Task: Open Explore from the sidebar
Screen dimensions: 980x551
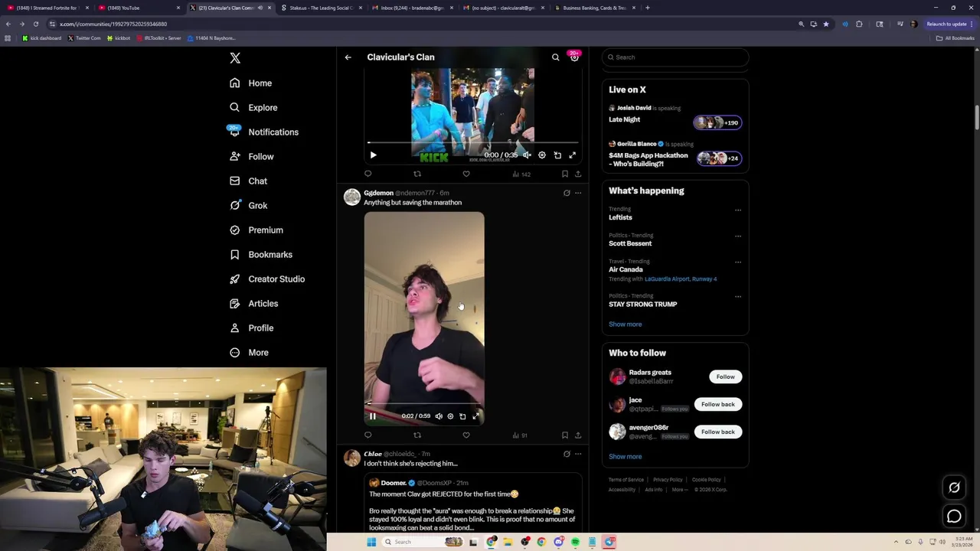Action: pos(253,107)
